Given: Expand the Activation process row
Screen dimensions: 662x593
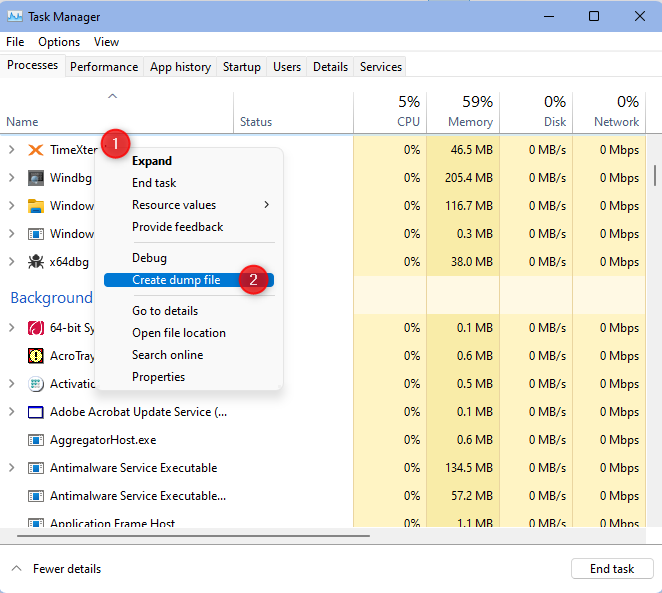Looking at the screenshot, I should tap(12, 384).
